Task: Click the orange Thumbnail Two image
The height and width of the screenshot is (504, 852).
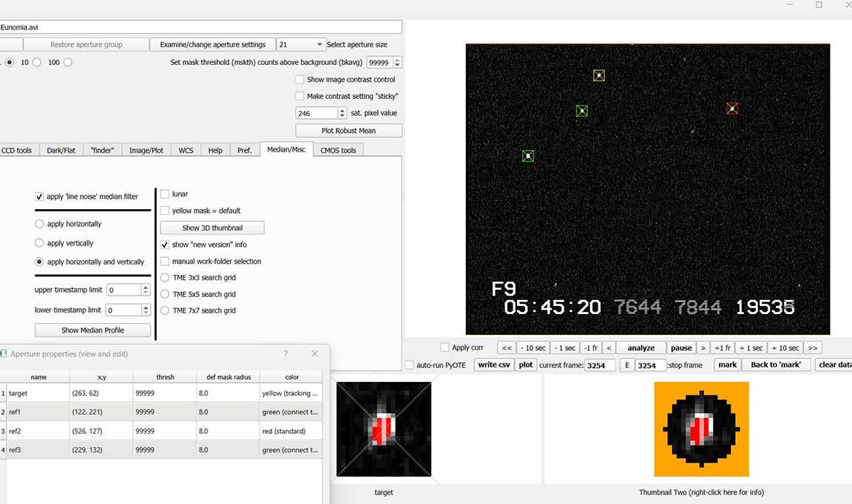Action: [x=701, y=429]
